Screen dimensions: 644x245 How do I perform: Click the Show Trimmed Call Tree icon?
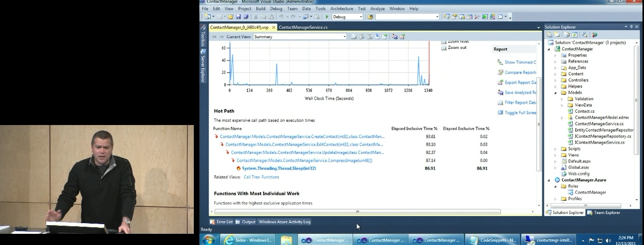point(500,62)
